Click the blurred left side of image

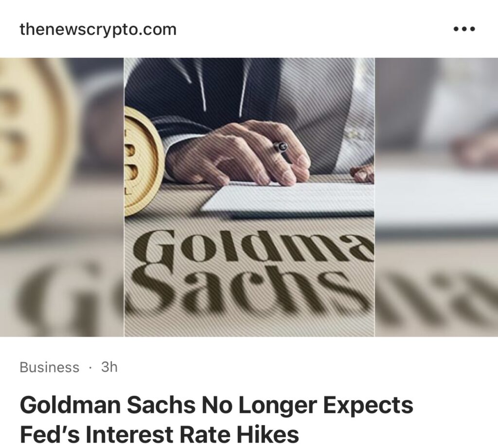[62, 197]
